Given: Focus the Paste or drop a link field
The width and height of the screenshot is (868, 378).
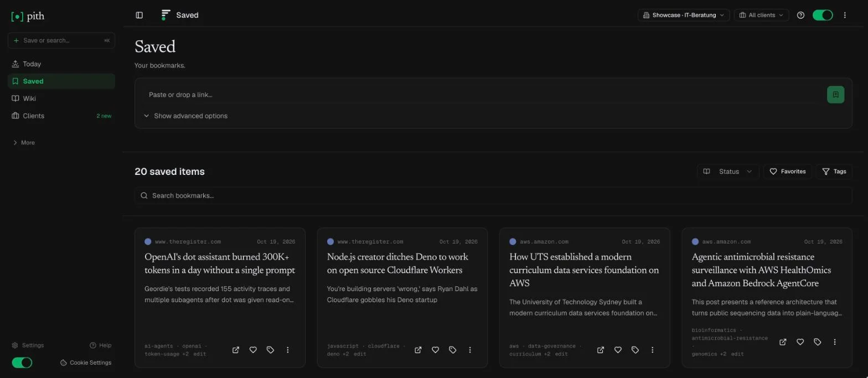Looking at the screenshot, I should click(484, 95).
